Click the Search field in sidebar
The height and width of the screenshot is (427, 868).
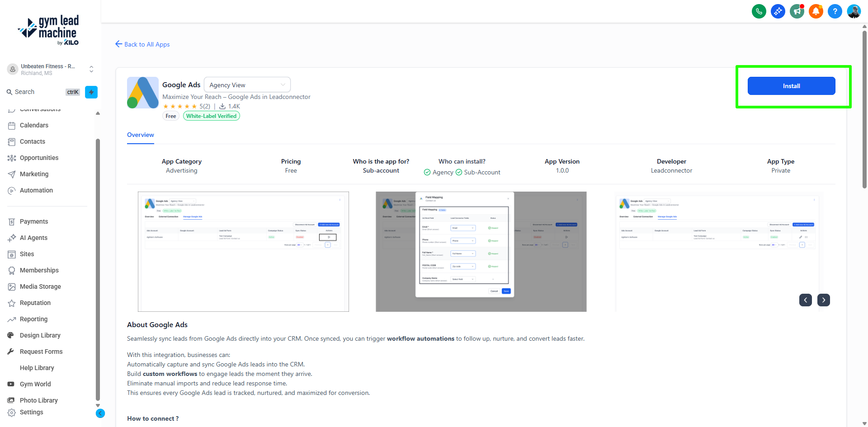[x=43, y=92]
